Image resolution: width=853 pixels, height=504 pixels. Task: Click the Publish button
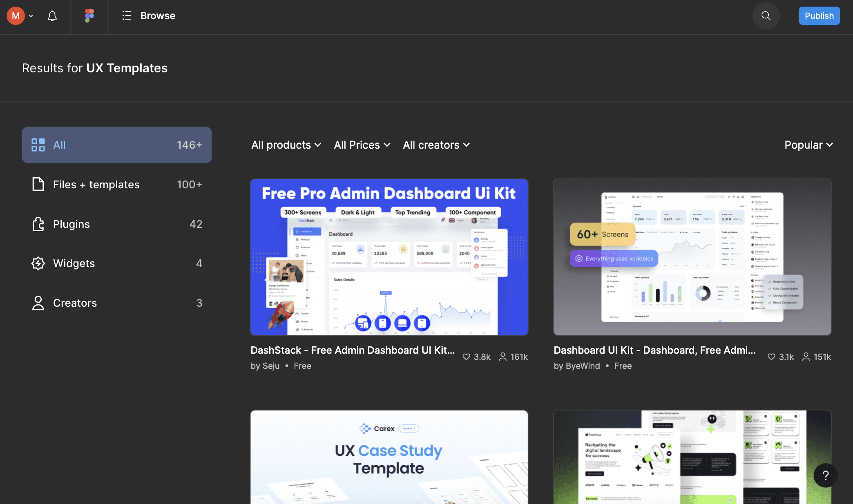tap(819, 16)
